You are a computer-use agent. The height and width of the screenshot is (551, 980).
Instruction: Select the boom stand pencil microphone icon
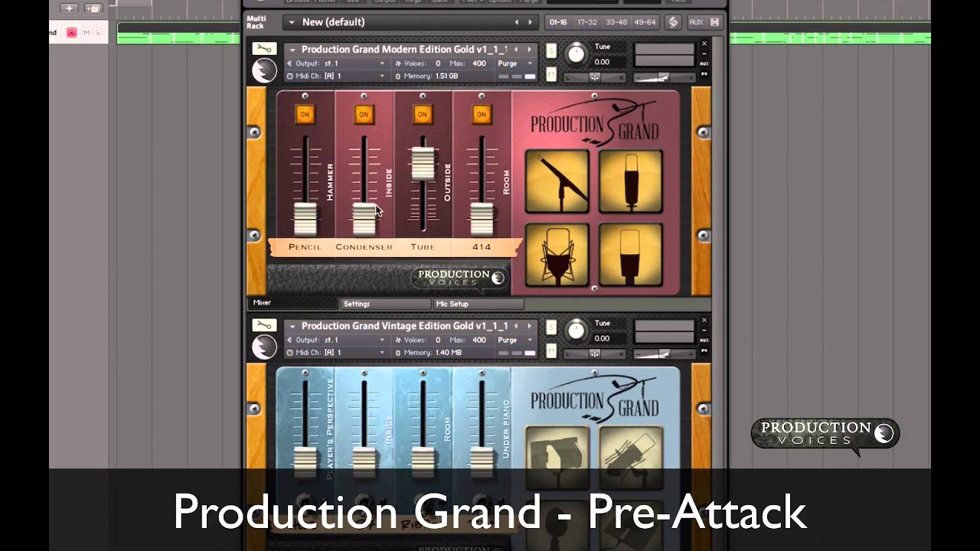(x=557, y=181)
